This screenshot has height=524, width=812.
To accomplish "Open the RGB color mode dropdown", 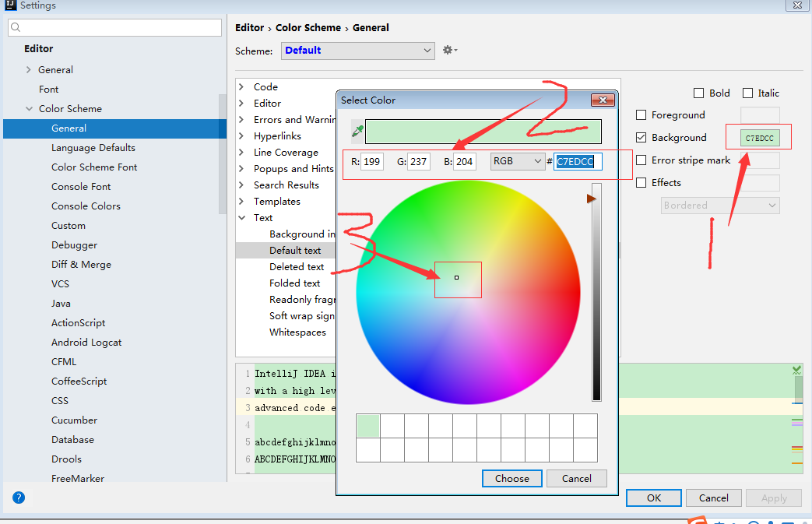I will 518,161.
